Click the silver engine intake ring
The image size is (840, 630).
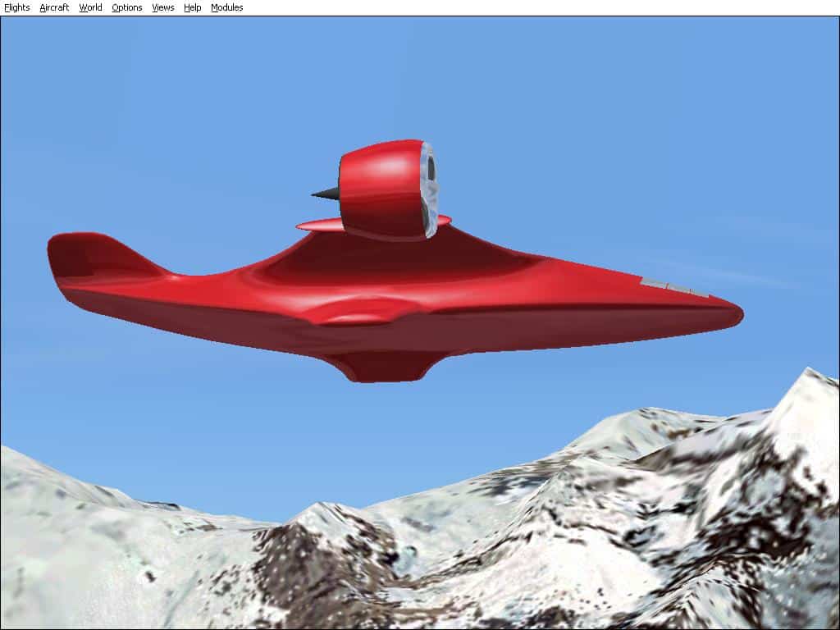[428, 189]
